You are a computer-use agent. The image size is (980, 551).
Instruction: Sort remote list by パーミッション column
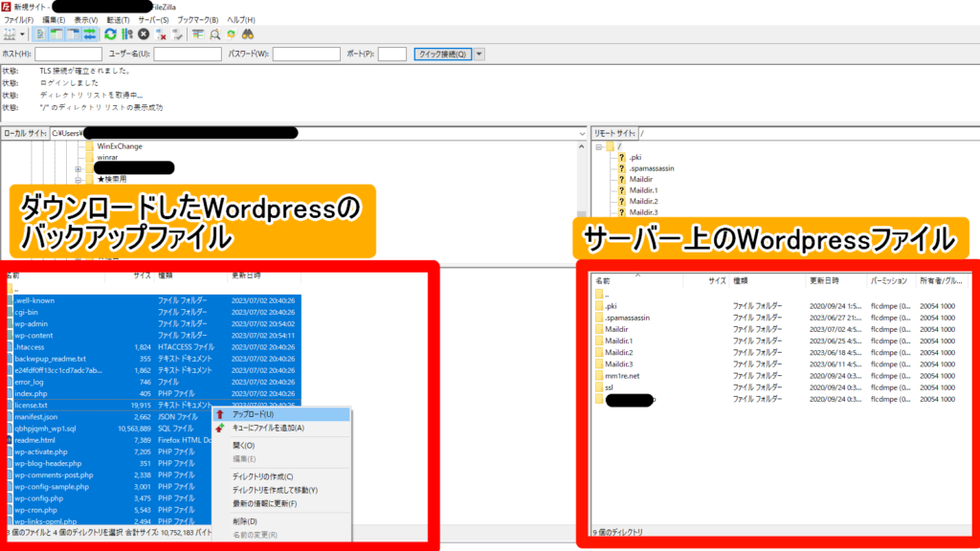click(891, 281)
